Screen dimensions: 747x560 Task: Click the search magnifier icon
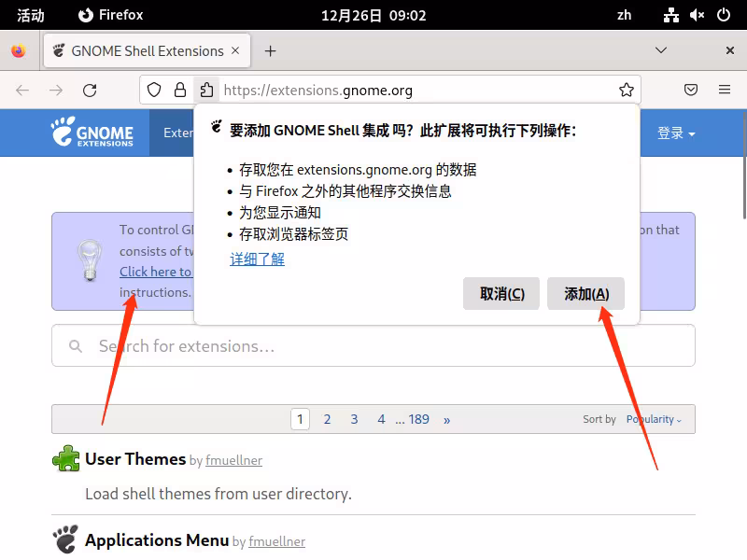click(76, 346)
